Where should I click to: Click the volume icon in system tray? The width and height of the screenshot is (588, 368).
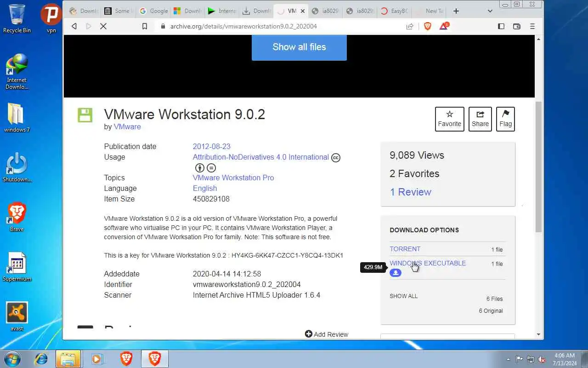point(542,359)
